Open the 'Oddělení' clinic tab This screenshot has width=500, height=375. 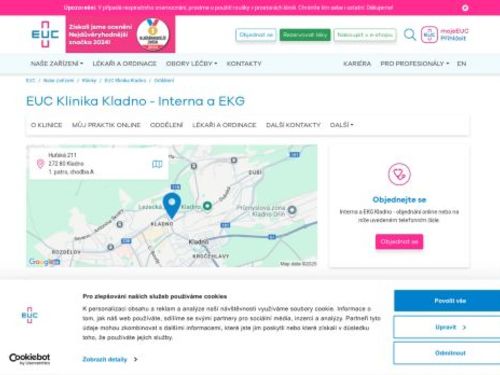(x=166, y=125)
